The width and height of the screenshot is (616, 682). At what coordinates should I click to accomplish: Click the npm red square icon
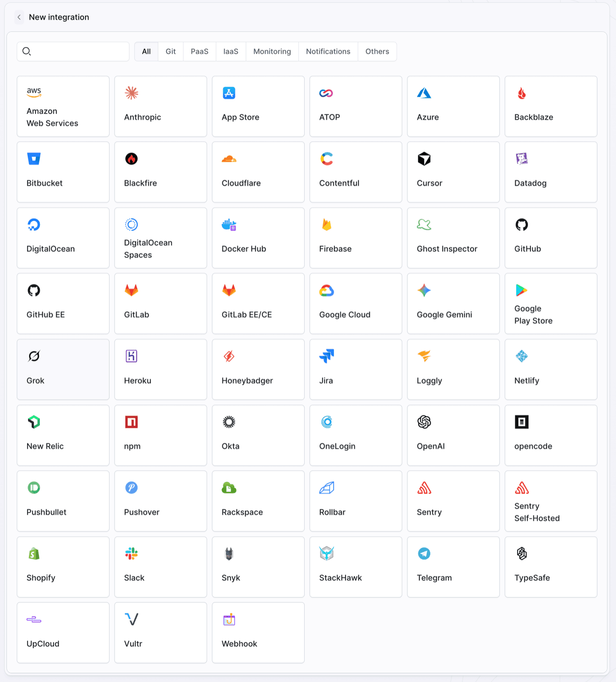[131, 422]
